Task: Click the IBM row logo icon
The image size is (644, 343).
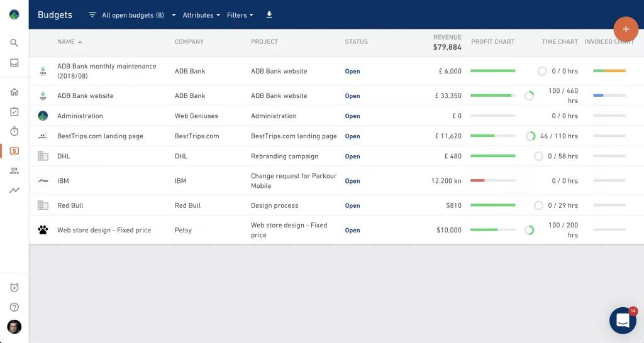Action: (x=43, y=180)
